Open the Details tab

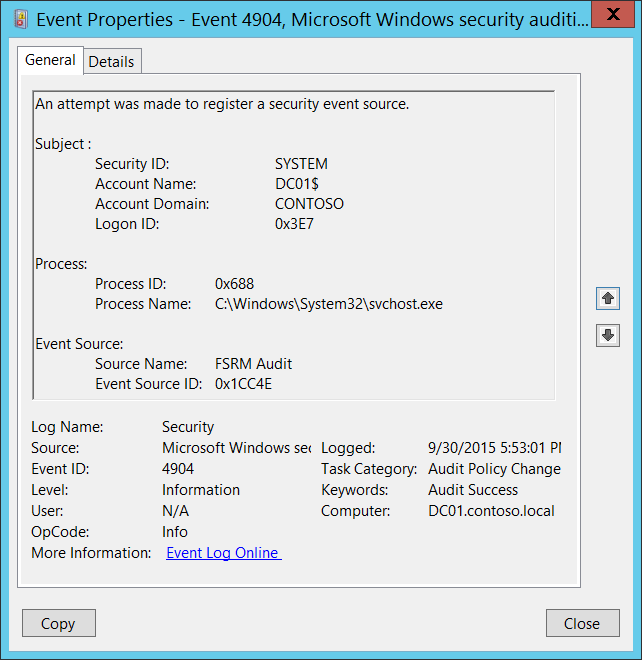pos(111,61)
